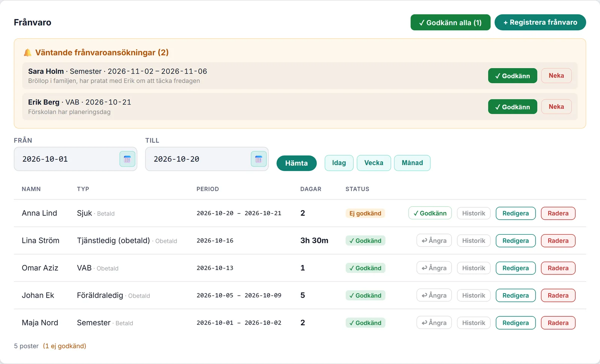Select the Idag quick filter
Image resolution: width=600 pixels, height=364 pixels.
[x=339, y=163]
